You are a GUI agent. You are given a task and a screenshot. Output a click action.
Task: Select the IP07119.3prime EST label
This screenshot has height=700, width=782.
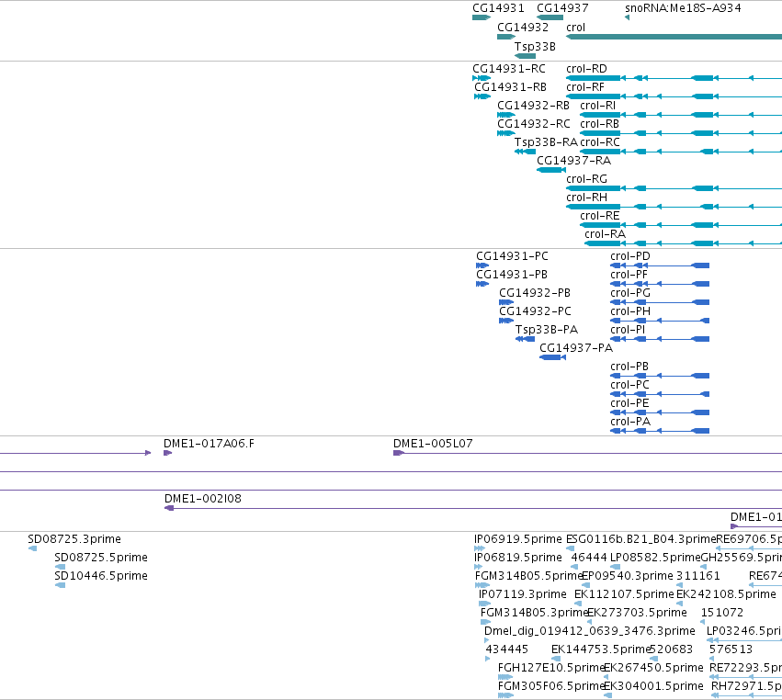[523, 594]
